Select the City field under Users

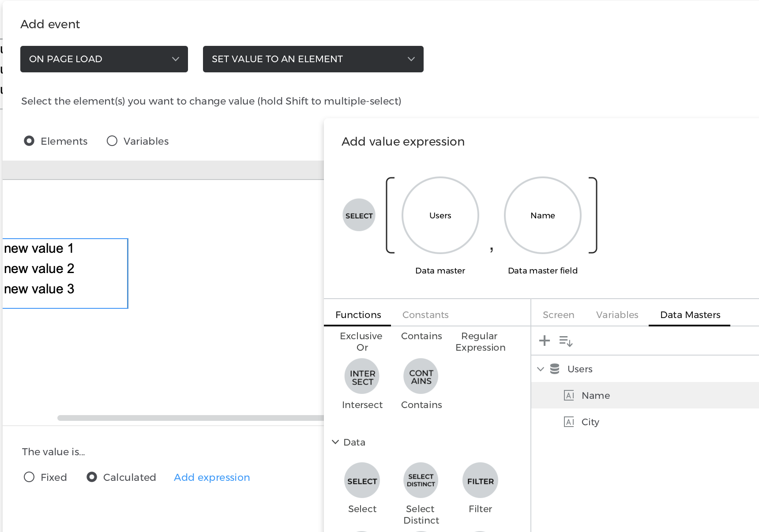pos(590,422)
